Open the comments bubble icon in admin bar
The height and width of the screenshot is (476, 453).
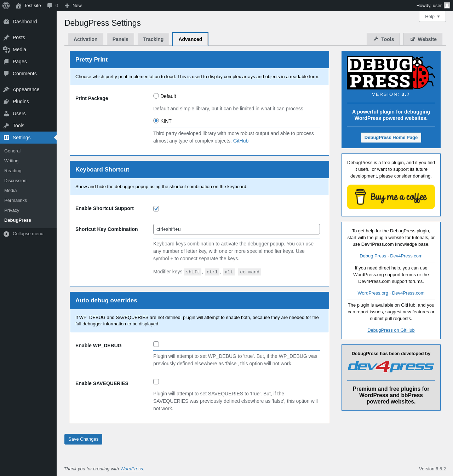pos(50,6)
